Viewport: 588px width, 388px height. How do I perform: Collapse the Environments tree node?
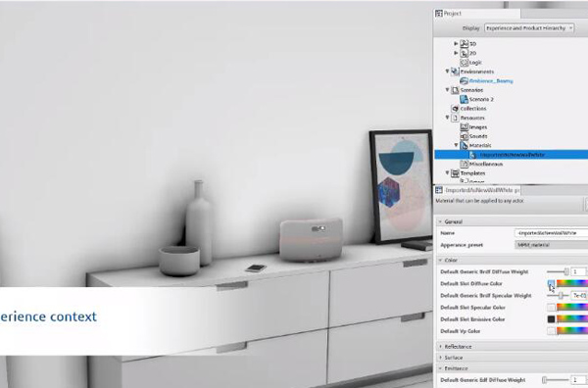tap(448, 72)
